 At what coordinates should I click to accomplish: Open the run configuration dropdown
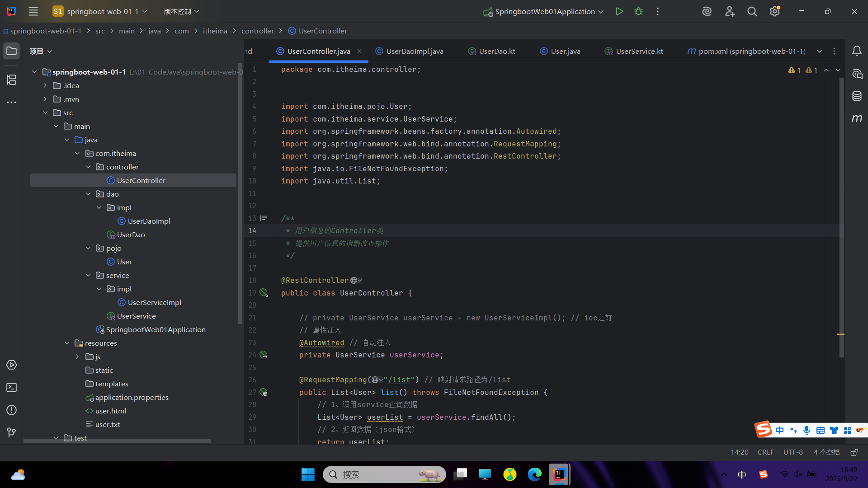pyautogui.click(x=601, y=12)
